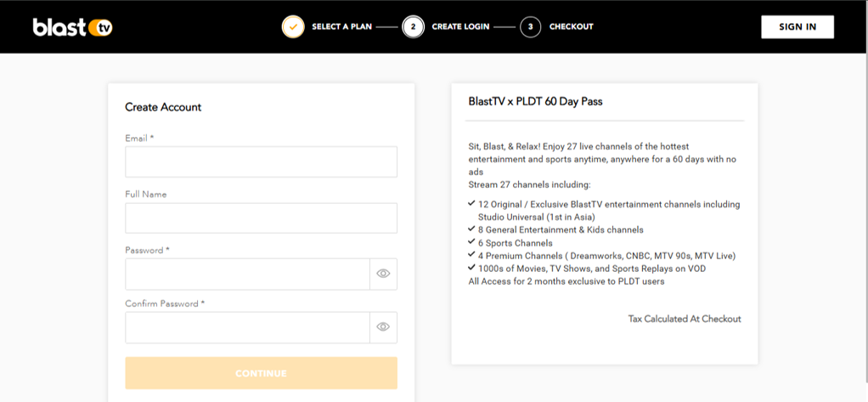868x402 pixels.
Task: Go to CHECKOUT step label
Action: pos(572,26)
